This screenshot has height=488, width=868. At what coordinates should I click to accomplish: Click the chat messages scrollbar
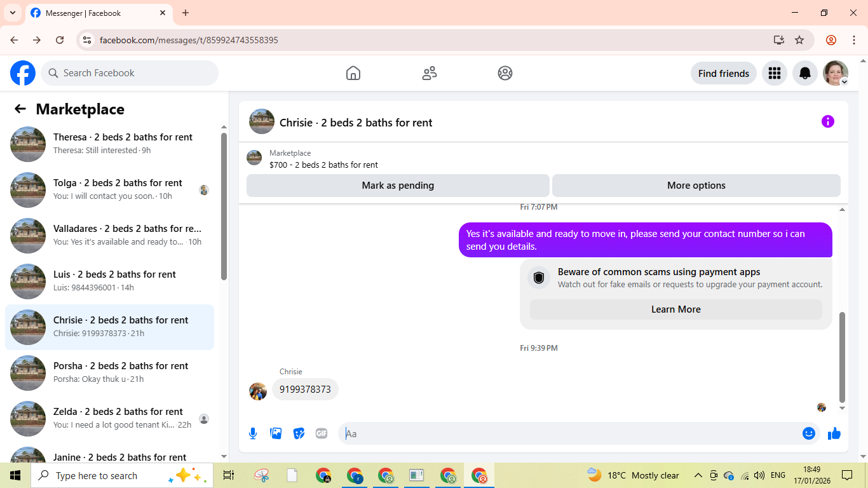point(843,358)
